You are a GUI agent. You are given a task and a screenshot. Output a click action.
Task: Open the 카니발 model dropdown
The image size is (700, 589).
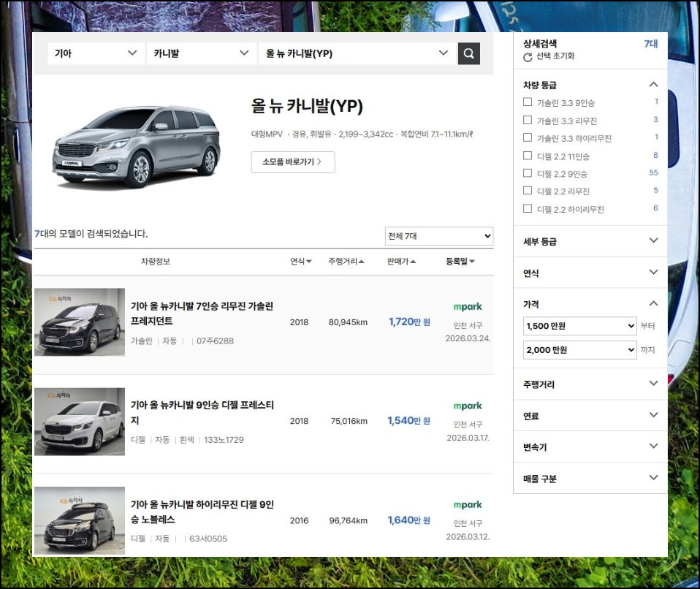tap(202, 53)
